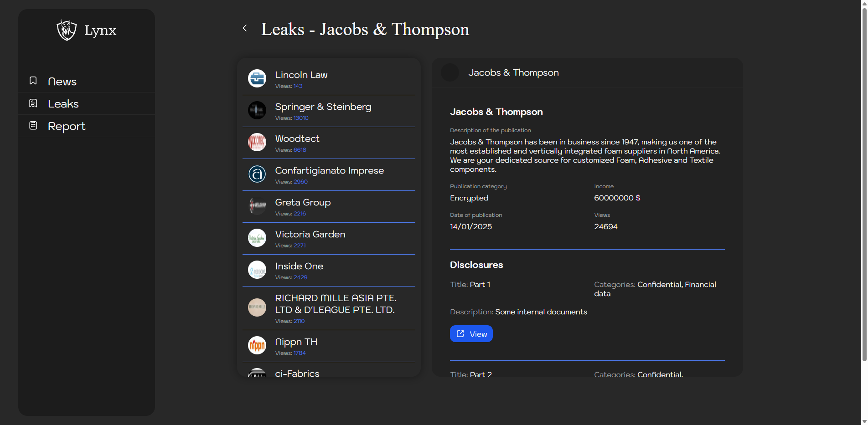Click the Confartigianato Imprese logo icon
Screen dimensions: 868x425
pos(257,174)
